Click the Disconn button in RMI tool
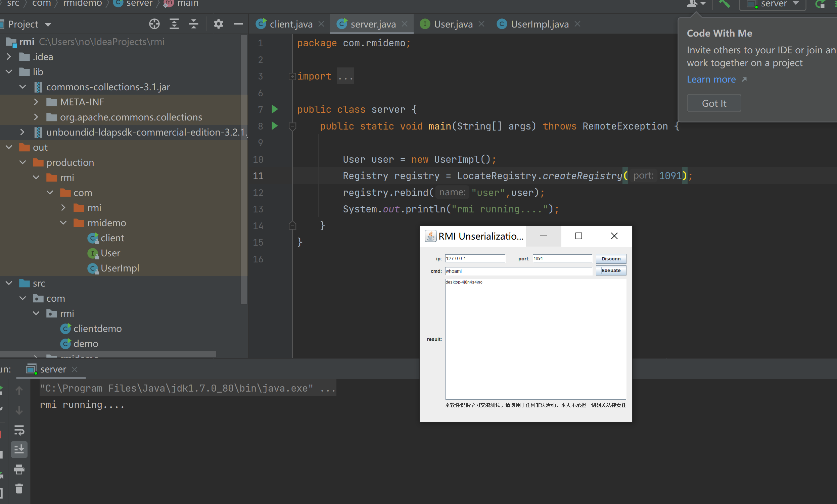 pyautogui.click(x=611, y=259)
